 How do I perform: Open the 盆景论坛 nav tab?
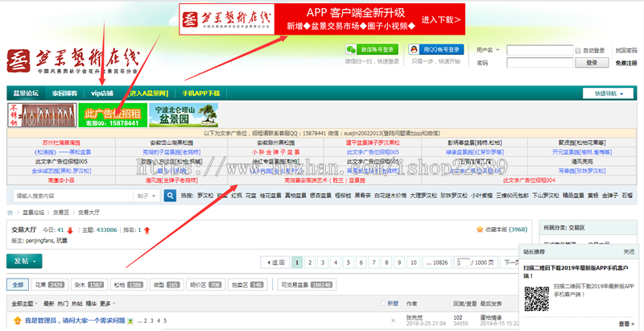(x=26, y=93)
